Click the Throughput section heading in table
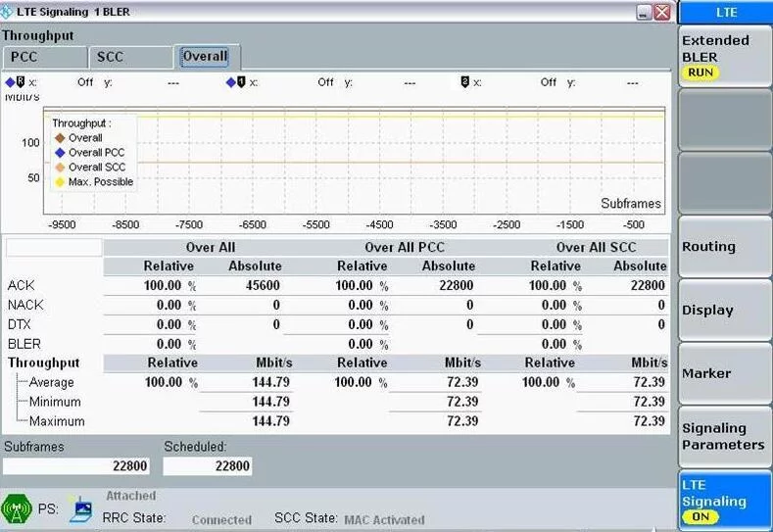 coord(43,363)
